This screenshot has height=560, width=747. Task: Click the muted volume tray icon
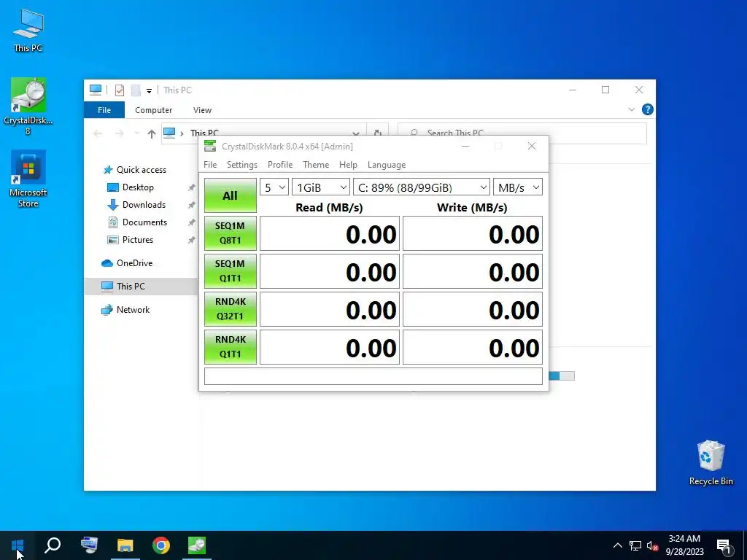click(x=652, y=545)
